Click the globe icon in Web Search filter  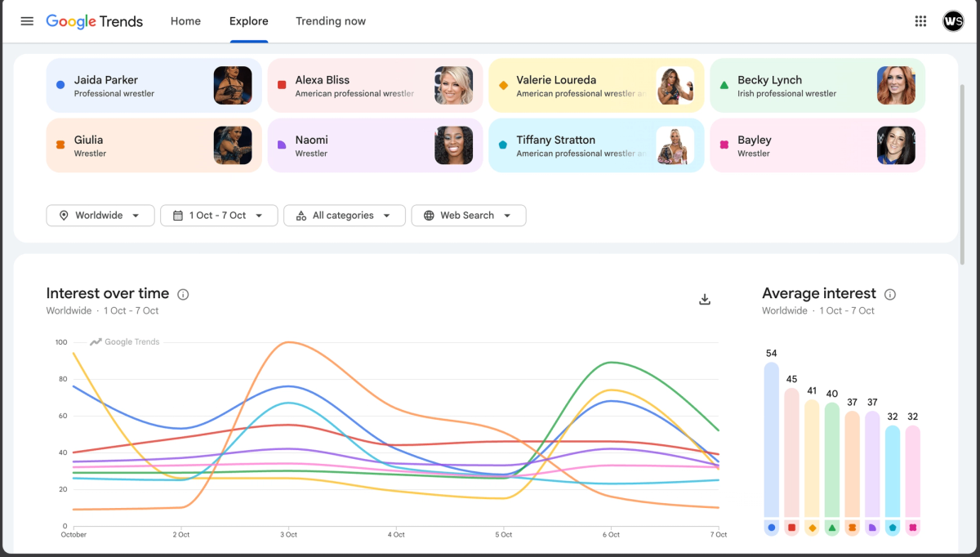click(429, 216)
